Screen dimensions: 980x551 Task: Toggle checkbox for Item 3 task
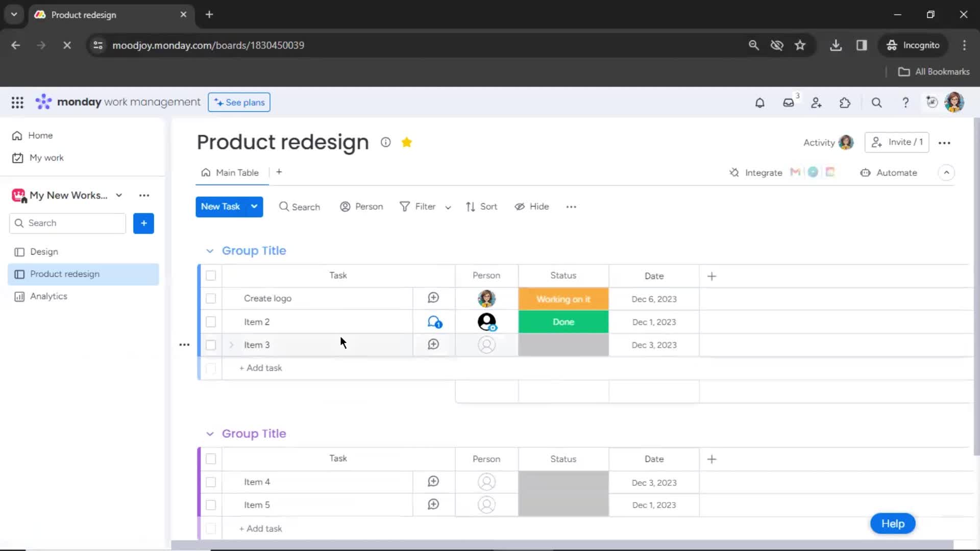211,344
